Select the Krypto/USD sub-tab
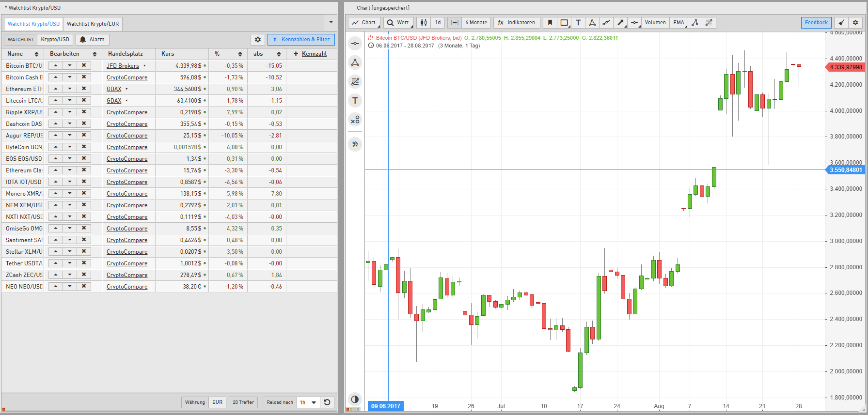The height and width of the screenshot is (415, 868). (x=55, y=40)
